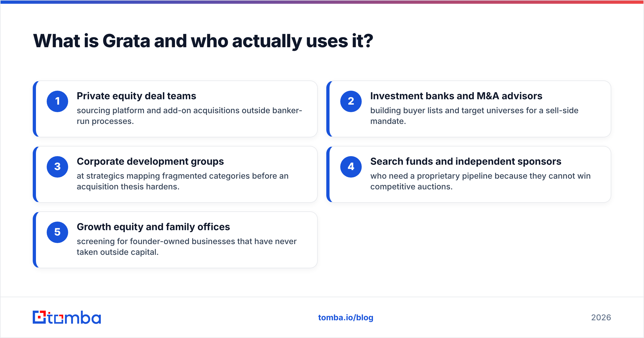Viewport: 644px width, 338px height.
Task: Click "Search funds and independent sponsors" title
Action: (466, 161)
